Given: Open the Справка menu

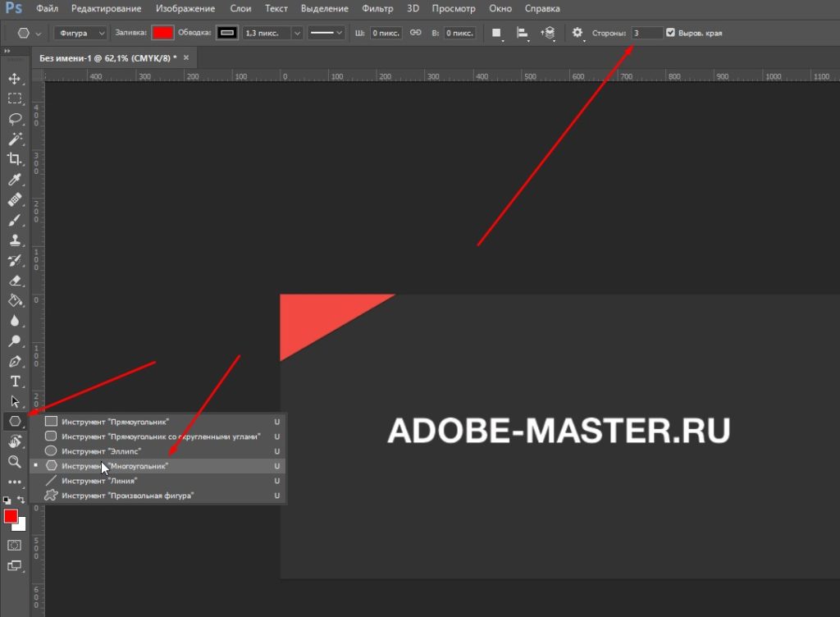Looking at the screenshot, I should click(x=542, y=8).
